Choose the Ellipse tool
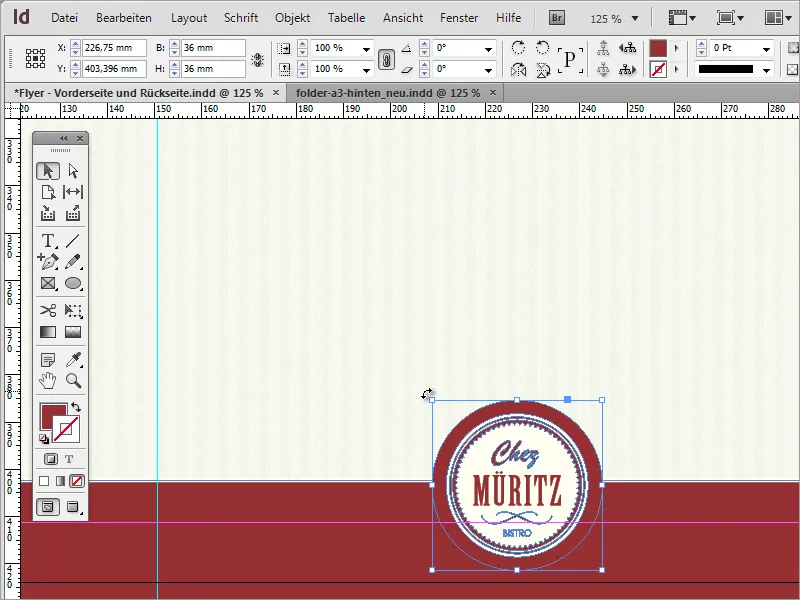This screenshot has width=800, height=600. [x=73, y=283]
